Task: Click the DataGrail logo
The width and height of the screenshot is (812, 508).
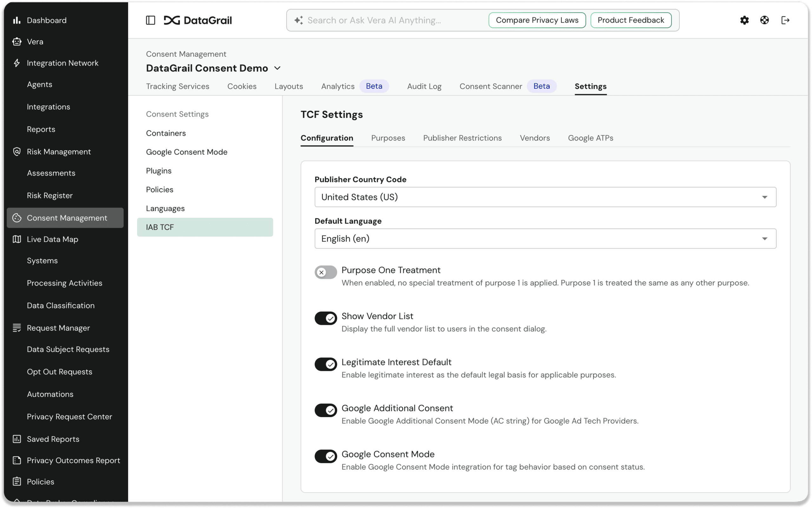Action: click(198, 20)
